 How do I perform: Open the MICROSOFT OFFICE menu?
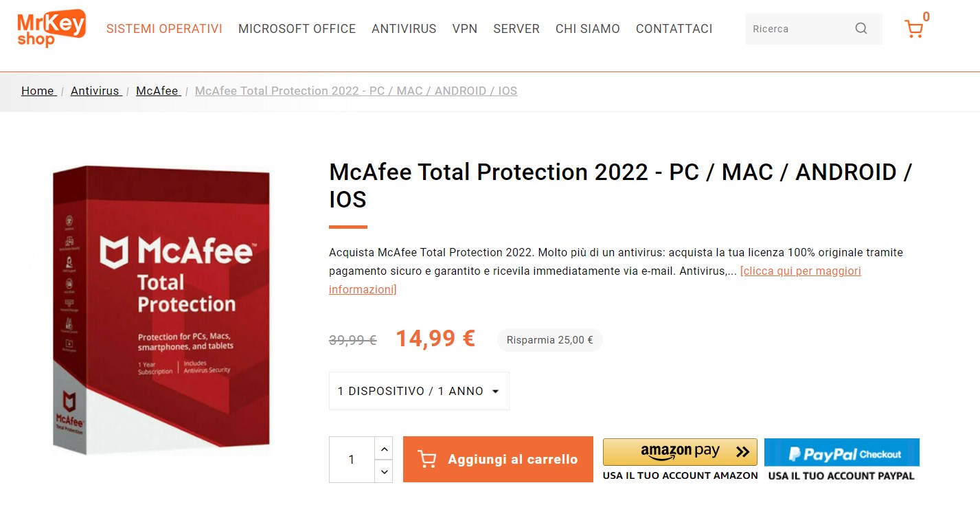(297, 29)
